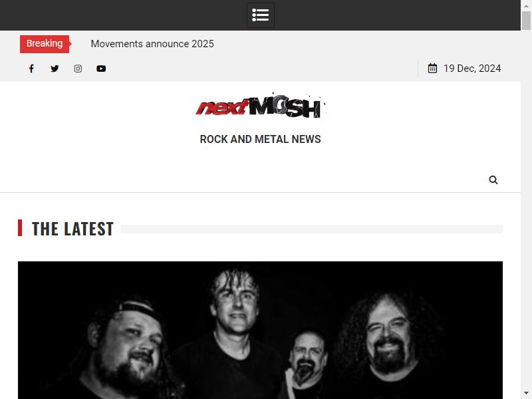
Task: Click the scrollbar down arrow
Action: (526, 394)
